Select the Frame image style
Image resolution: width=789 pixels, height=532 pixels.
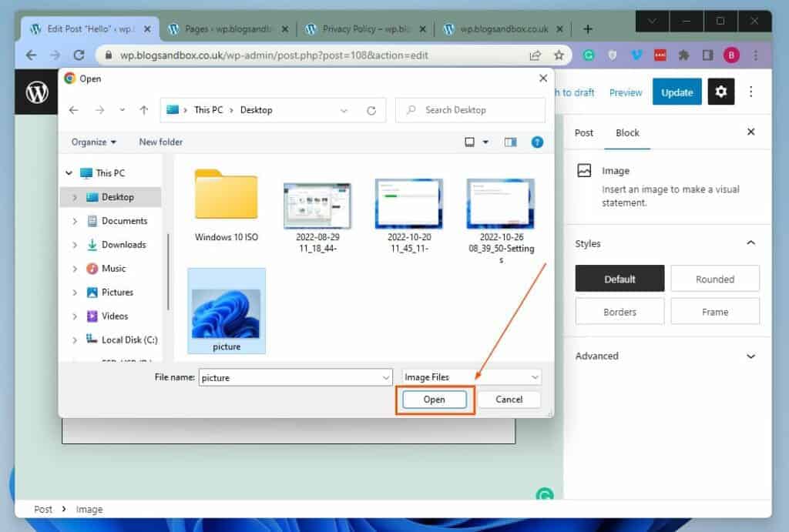pos(714,312)
